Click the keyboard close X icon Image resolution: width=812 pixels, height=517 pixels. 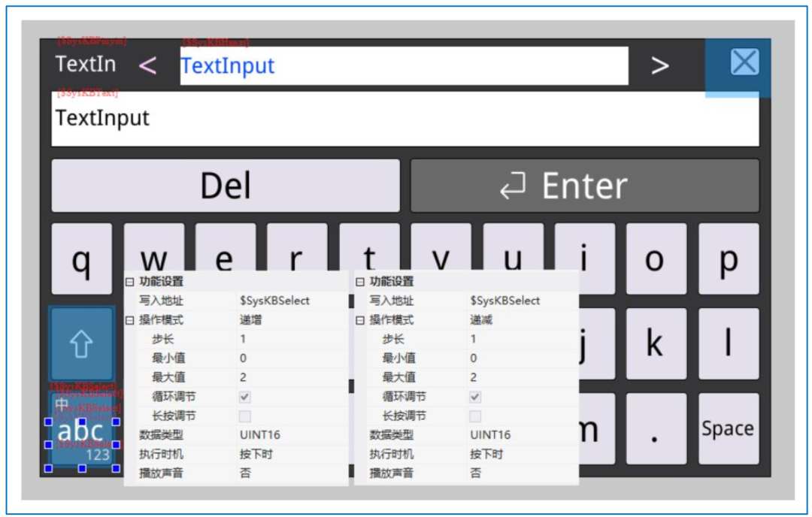pos(744,62)
